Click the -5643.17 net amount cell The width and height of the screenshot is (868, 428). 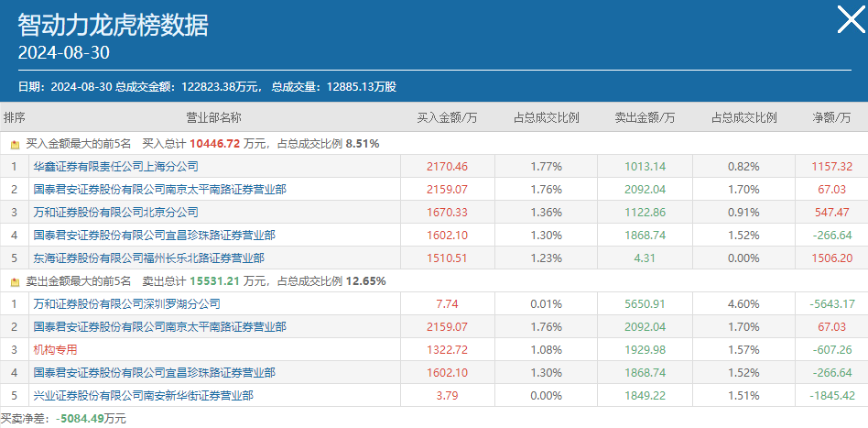click(831, 303)
